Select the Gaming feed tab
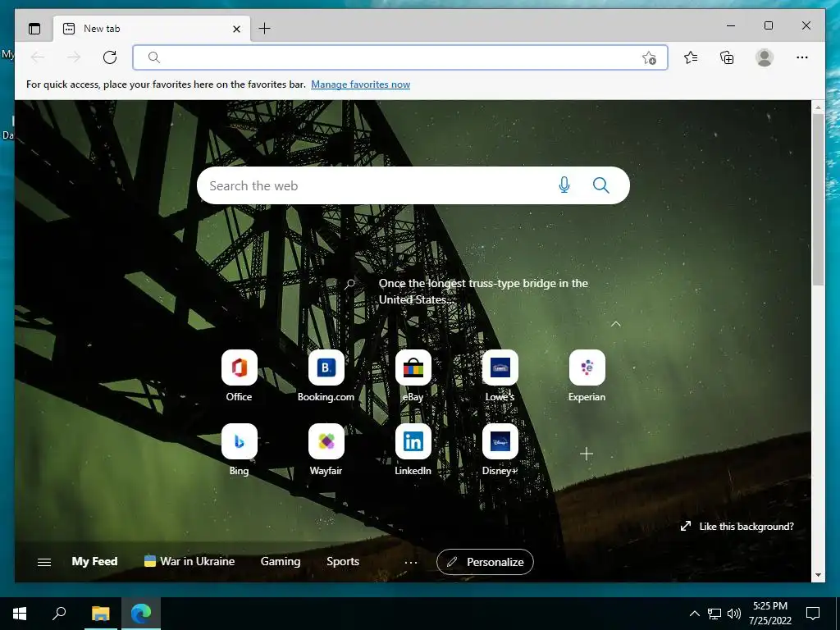This screenshot has height=630, width=840. coord(281,561)
